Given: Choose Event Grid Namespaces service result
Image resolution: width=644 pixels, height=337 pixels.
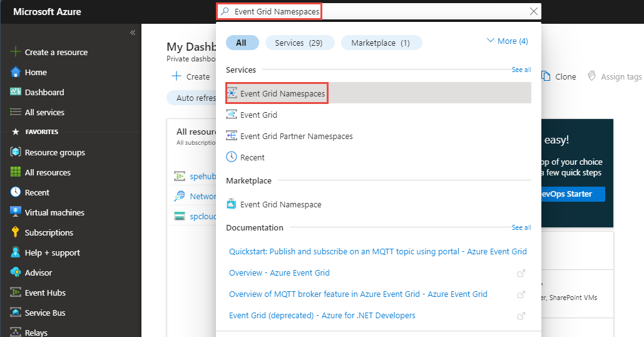Looking at the screenshot, I should click(378, 93).
